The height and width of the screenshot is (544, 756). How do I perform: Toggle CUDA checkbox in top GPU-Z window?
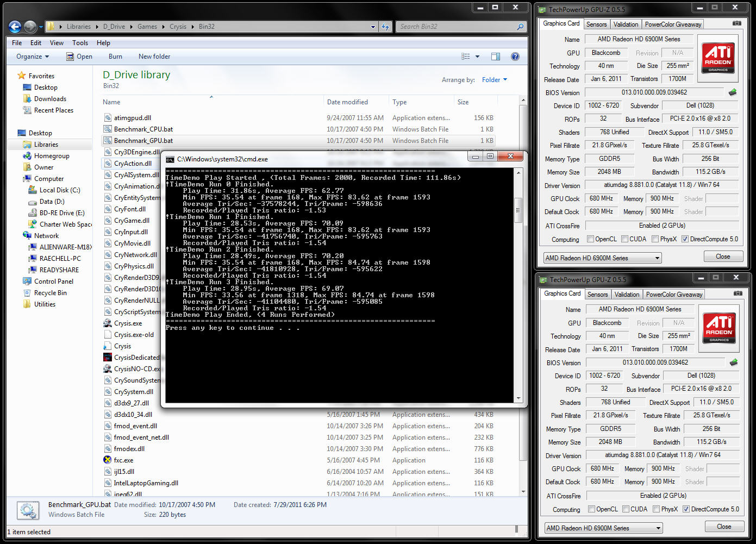tap(624, 239)
